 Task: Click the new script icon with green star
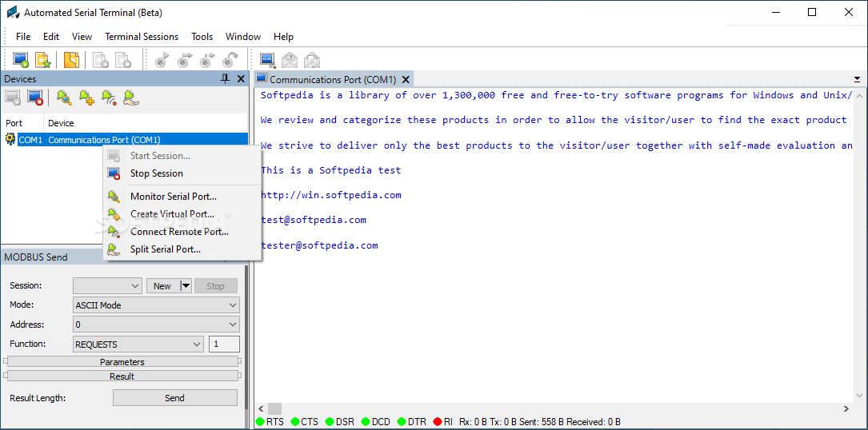tap(43, 59)
